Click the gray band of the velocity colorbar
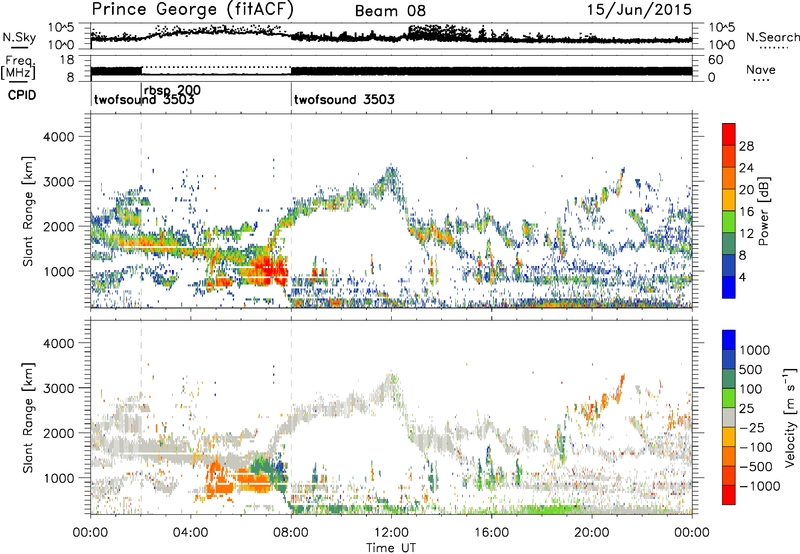Viewport: 800px width, 554px height. [729, 418]
